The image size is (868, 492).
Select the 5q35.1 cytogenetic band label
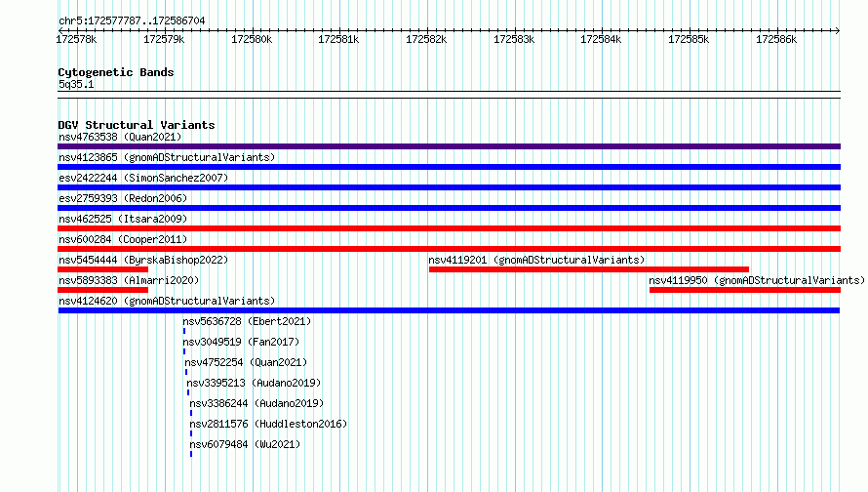coord(76,84)
